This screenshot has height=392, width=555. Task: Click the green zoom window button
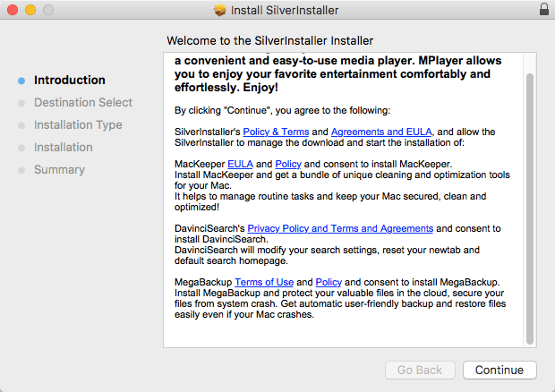pos(47,10)
